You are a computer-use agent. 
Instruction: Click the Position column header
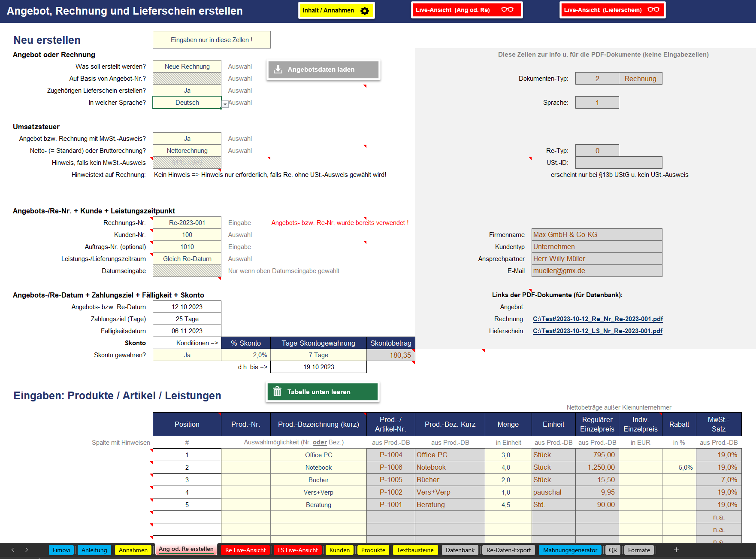click(187, 424)
